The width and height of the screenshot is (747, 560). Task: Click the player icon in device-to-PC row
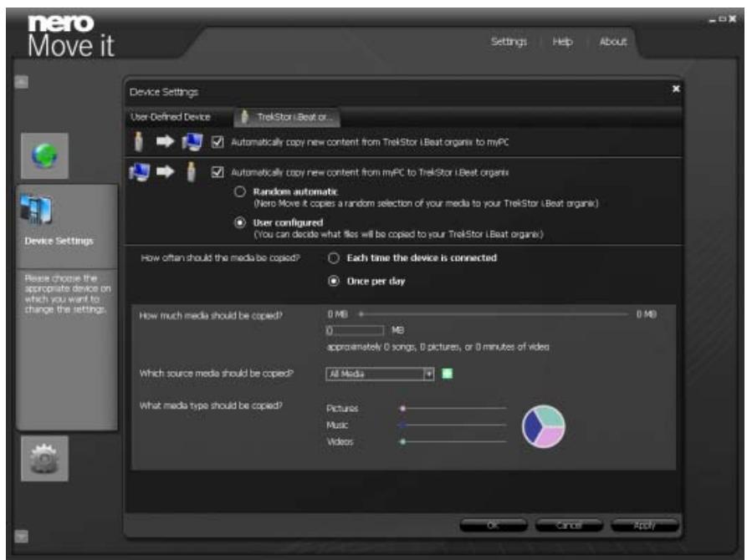click(x=139, y=141)
